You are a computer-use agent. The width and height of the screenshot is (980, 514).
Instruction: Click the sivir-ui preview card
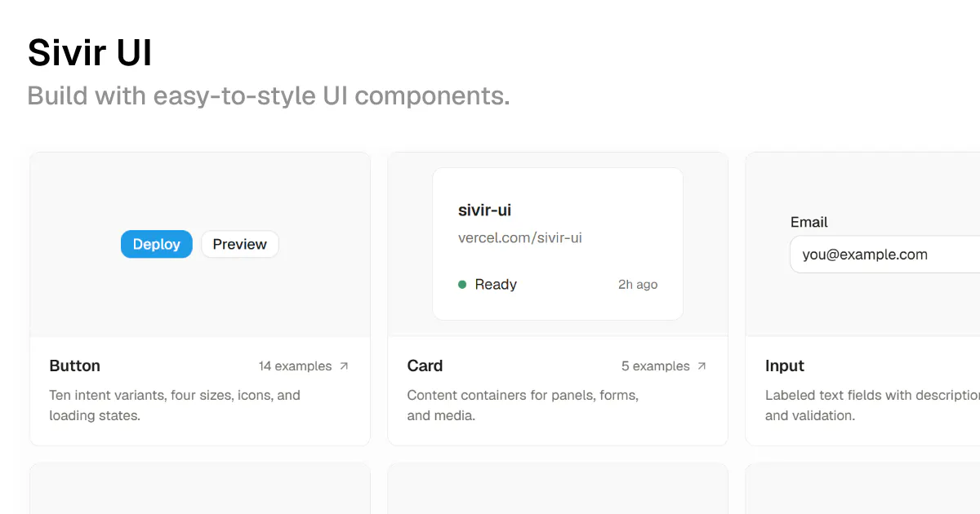coord(558,244)
